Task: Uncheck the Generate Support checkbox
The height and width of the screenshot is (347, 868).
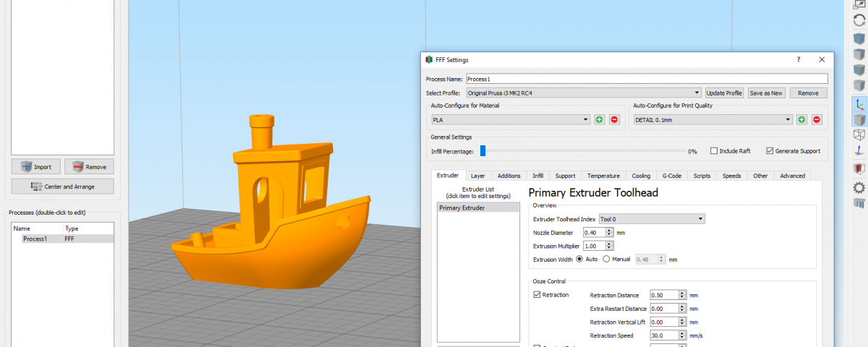Action: click(x=770, y=151)
